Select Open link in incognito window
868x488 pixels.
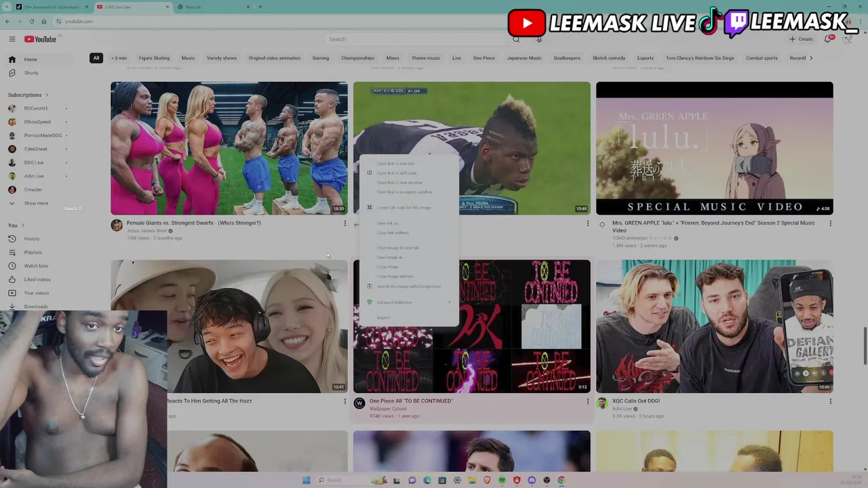click(x=409, y=192)
